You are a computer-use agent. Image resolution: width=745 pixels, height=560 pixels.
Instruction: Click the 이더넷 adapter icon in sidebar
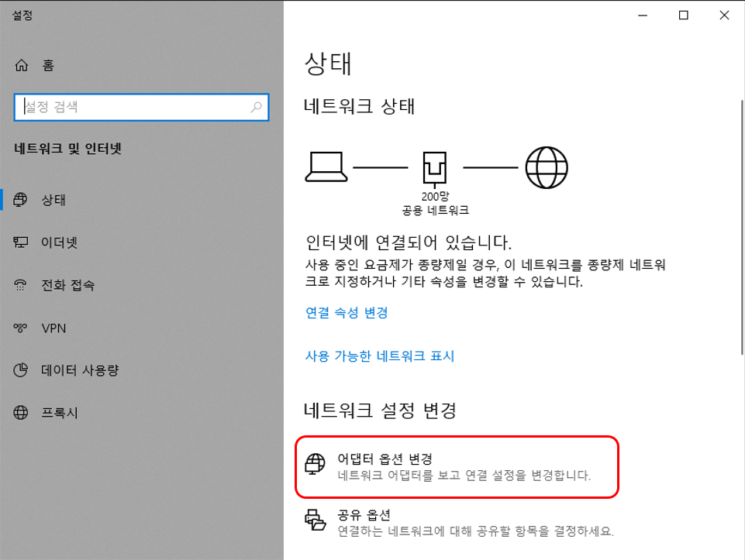[22, 242]
